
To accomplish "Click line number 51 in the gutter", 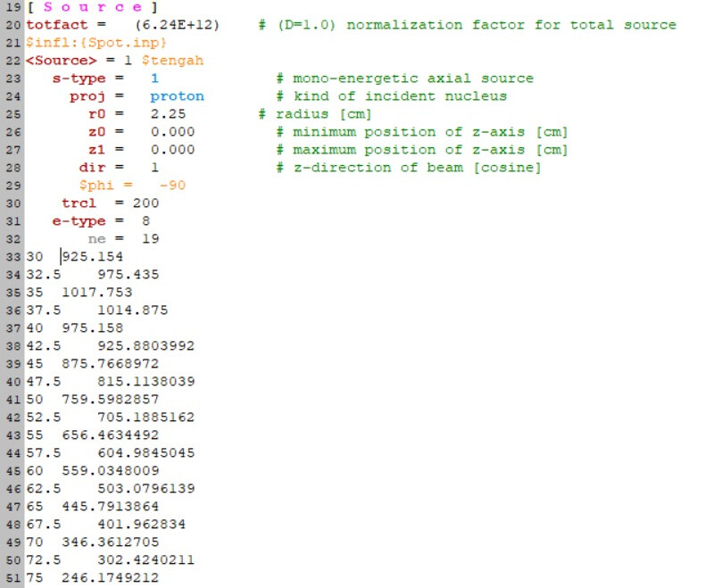I will (x=13, y=578).
